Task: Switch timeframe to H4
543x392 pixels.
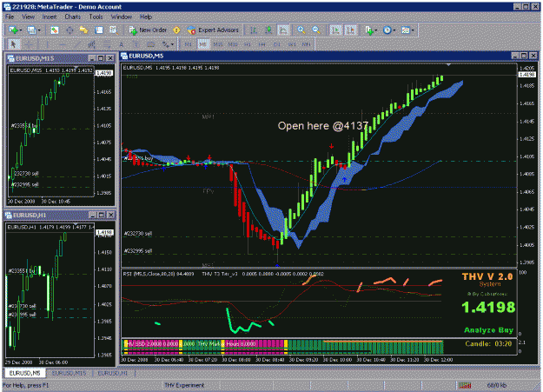Action: [262, 44]
